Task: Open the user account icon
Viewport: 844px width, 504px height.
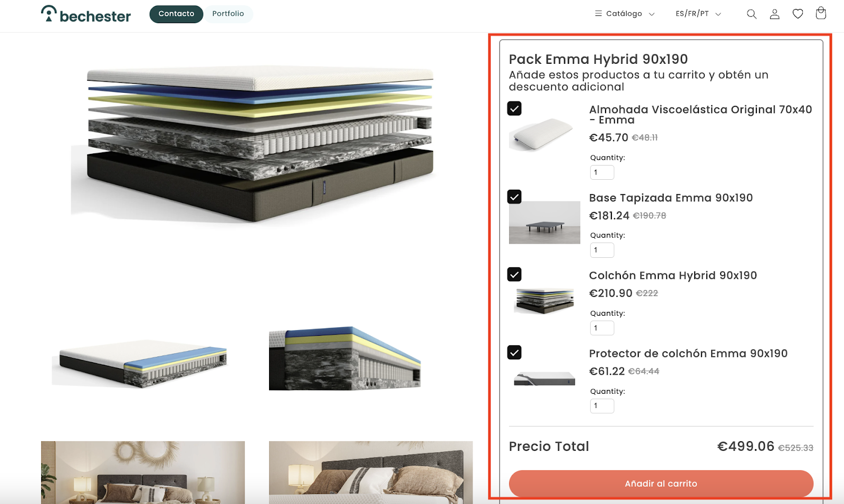Action: pyautogui.click(x=774, y=14)
